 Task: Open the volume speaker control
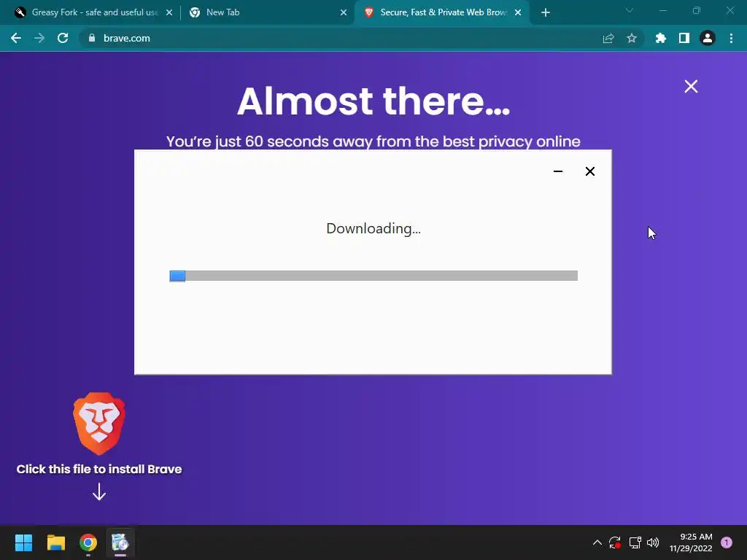click(x=653, y=542)
